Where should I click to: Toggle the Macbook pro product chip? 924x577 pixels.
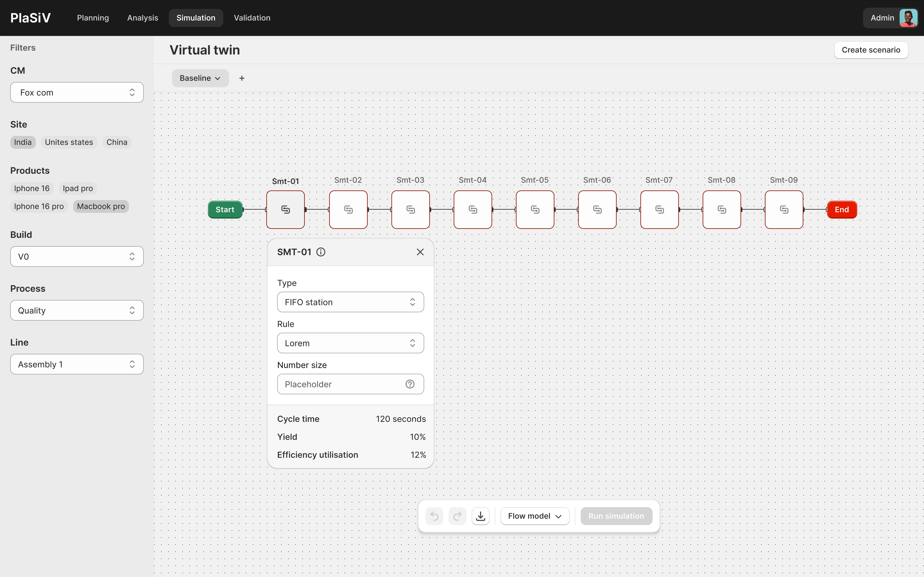101,206
